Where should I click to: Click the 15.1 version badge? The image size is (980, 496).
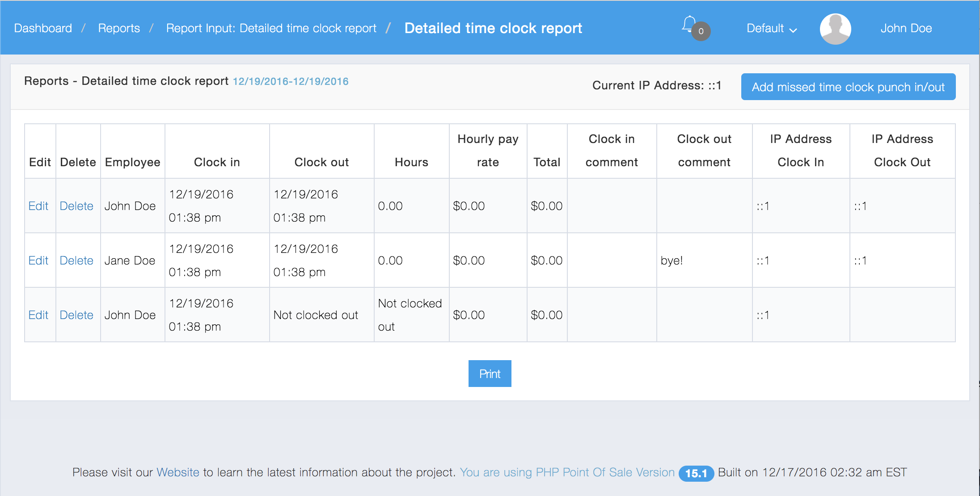click(x=696, y=473)
